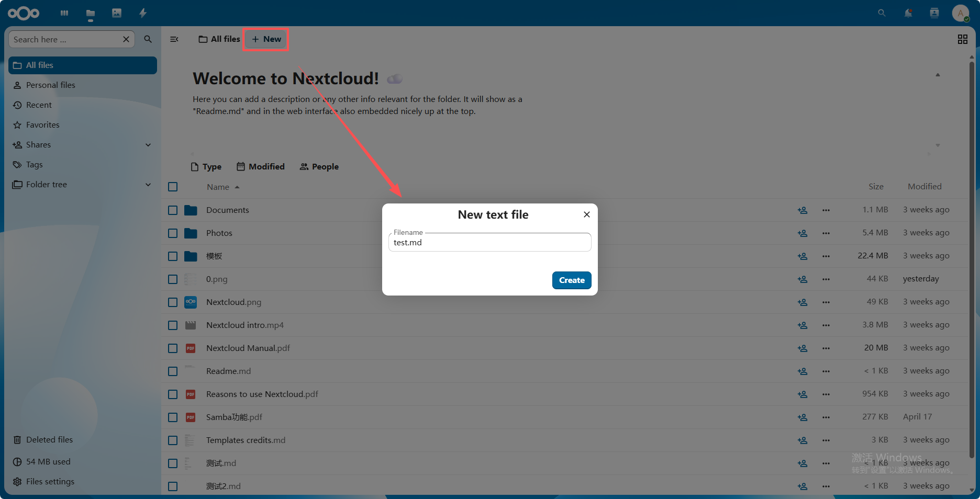Share the Documents folder
Viewport: 980px width, 499px height.
(x=803, y=210)
